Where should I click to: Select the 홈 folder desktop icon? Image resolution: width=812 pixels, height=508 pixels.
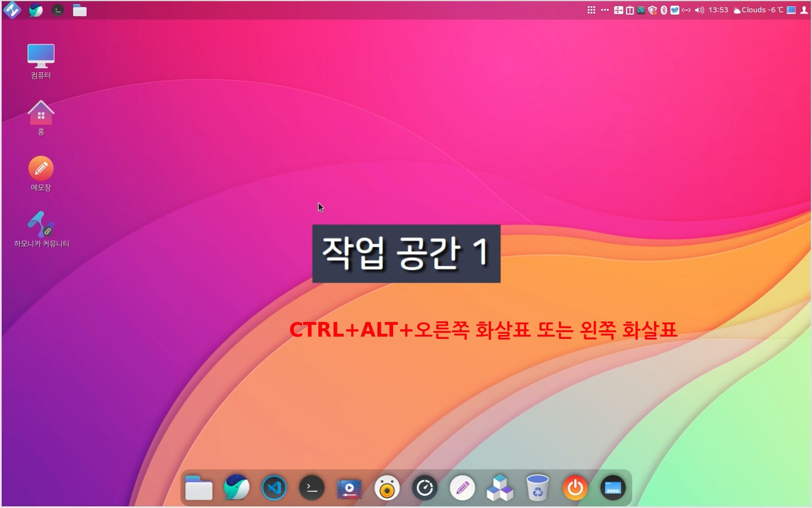pos(41,114)
